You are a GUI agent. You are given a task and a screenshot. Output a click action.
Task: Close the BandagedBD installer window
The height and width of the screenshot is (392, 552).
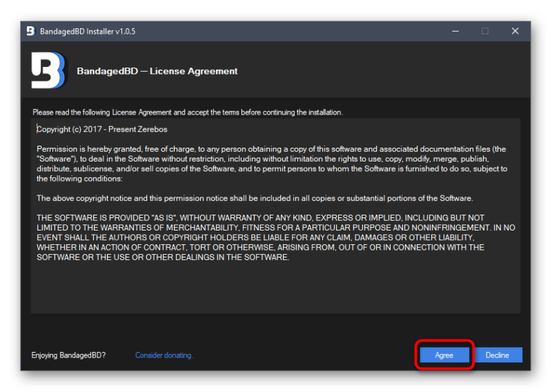tap(515, 31)
